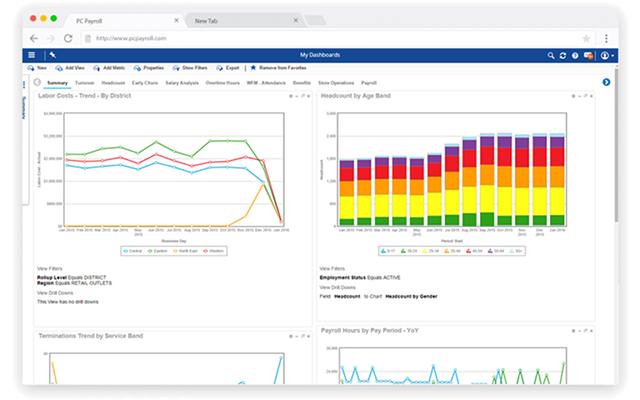This screenshot has width=640, height=400.
Task: Click Add Metric in the toolbar
Action: pyautogui.click(x=109, y=68)
